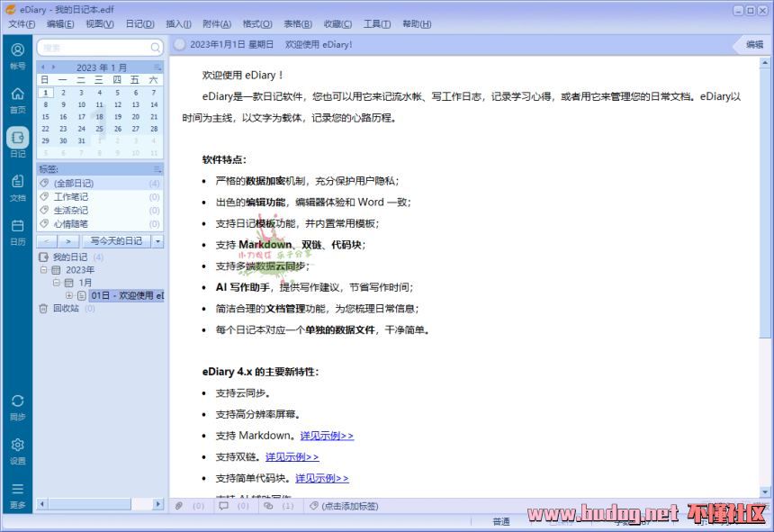Expand the 01日 diary entry node
774x532 pixels.
pos(69,295)
